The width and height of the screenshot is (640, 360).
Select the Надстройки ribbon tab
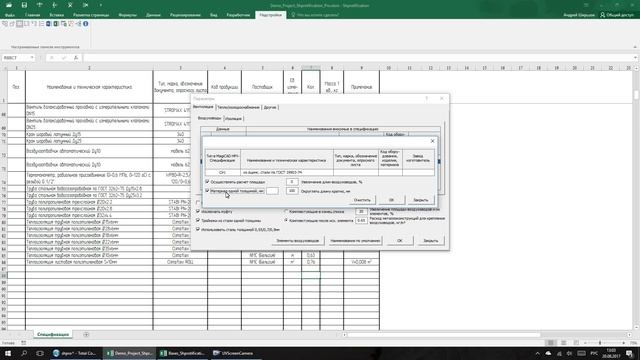(271, 15)
